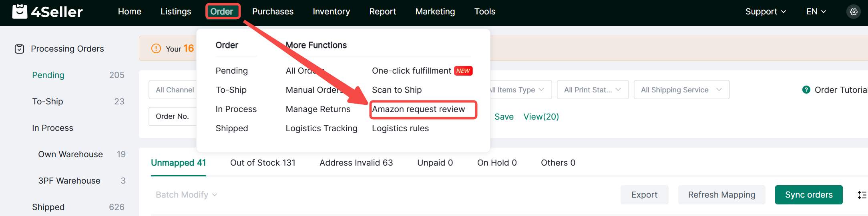Screen dimensions: 868x216
Task: Click the list layout icon beside Sync orders
Action: (x=862, y=195)
